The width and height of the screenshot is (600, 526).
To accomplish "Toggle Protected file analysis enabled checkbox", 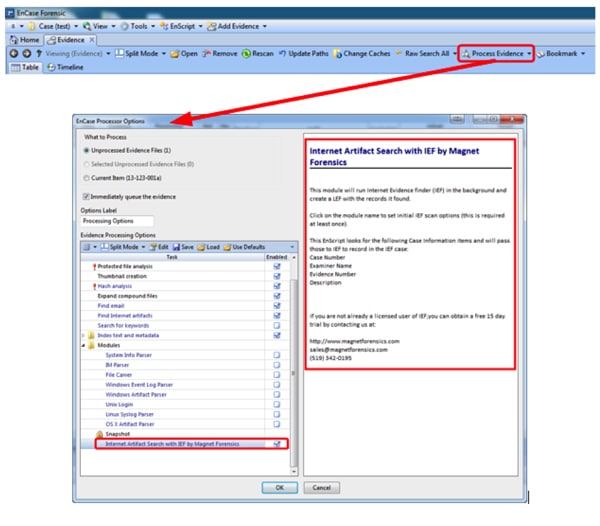I will tap(277, 266).
